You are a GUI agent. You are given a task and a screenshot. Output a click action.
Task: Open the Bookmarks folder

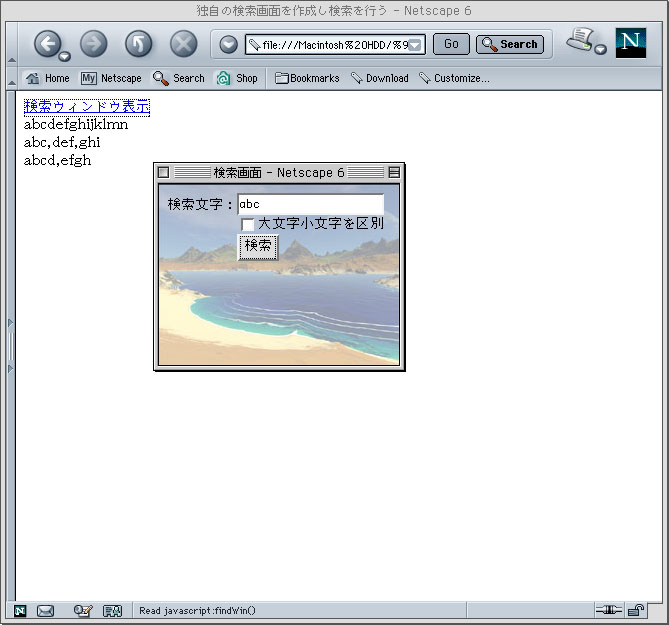tap(307, 78)
